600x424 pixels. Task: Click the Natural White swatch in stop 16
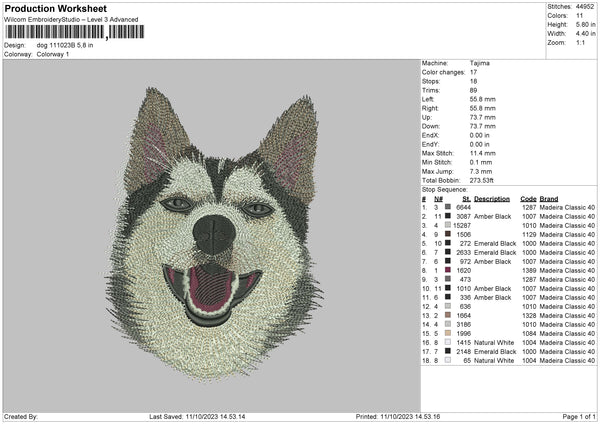click(448, 342)
